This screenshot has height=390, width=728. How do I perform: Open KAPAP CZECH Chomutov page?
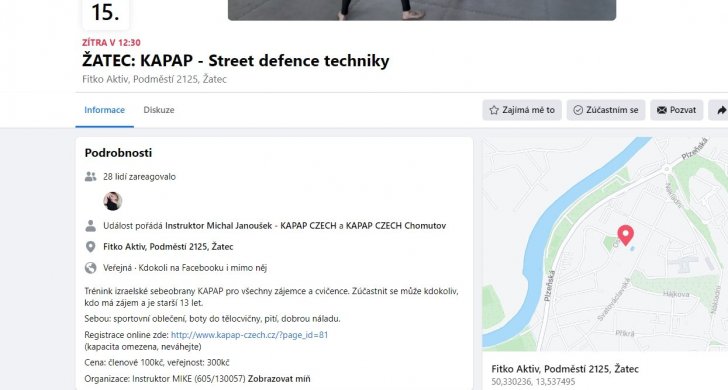coord(396,226)
